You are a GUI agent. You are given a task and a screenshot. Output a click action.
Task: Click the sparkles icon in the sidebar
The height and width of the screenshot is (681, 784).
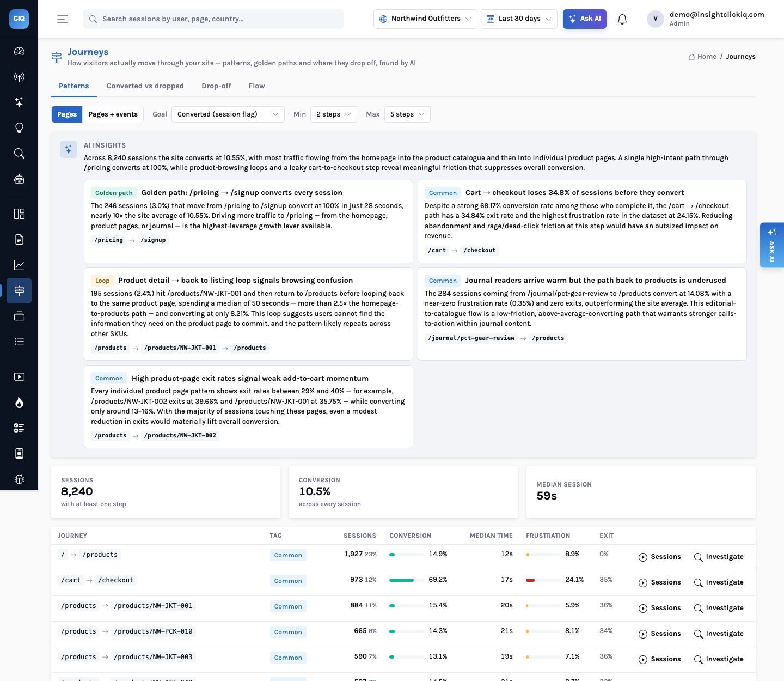coord(19,102)
